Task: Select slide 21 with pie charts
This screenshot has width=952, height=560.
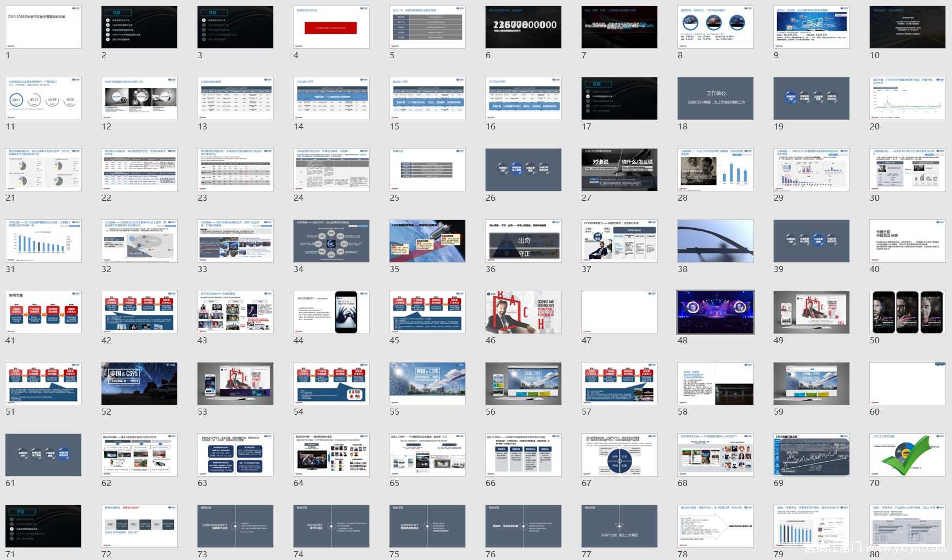Action: (43, 169)
